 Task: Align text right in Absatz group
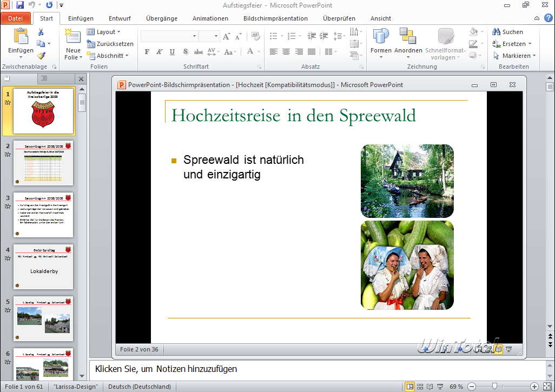(299, 52)
